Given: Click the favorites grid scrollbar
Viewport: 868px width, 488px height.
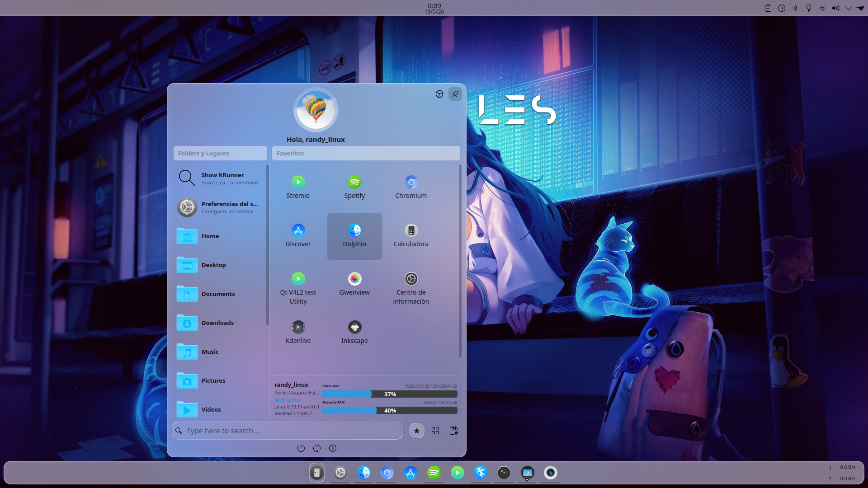Looking at the screenshot, I should [460, 261].
